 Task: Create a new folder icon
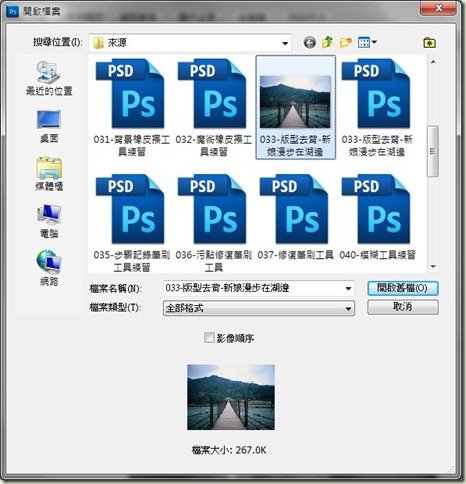(346, 42)
